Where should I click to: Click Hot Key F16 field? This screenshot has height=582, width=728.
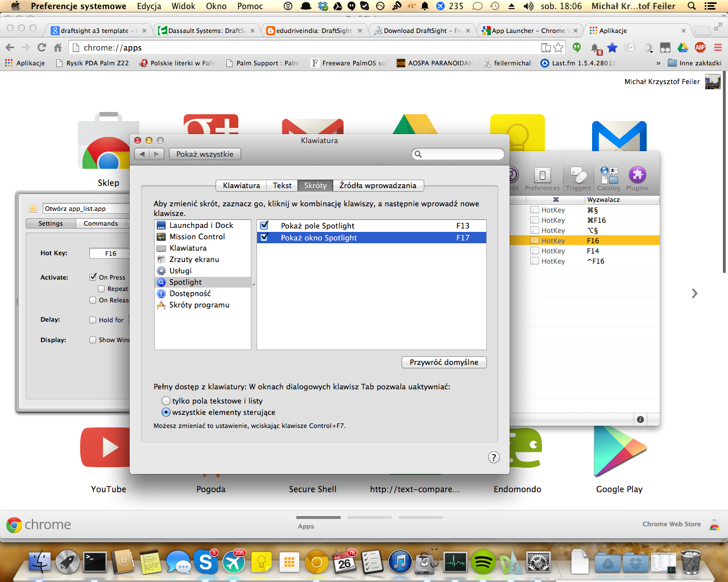click(110, 253)
